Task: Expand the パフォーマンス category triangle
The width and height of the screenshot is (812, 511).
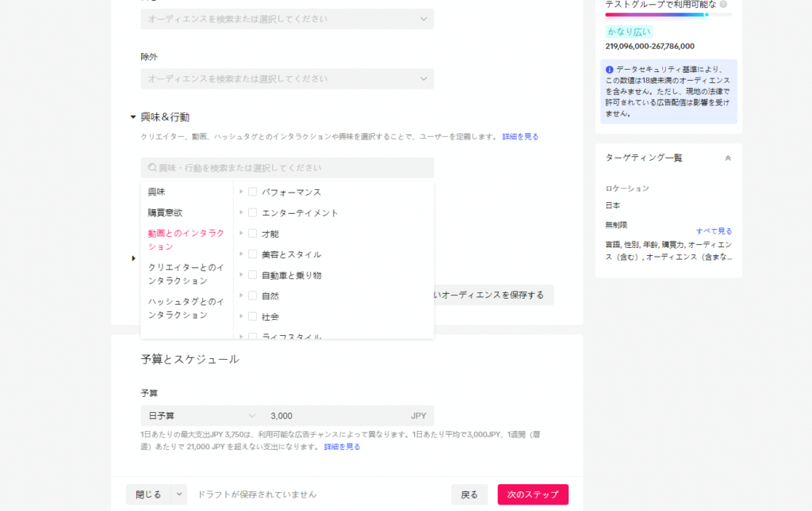Action: [241, 192]
